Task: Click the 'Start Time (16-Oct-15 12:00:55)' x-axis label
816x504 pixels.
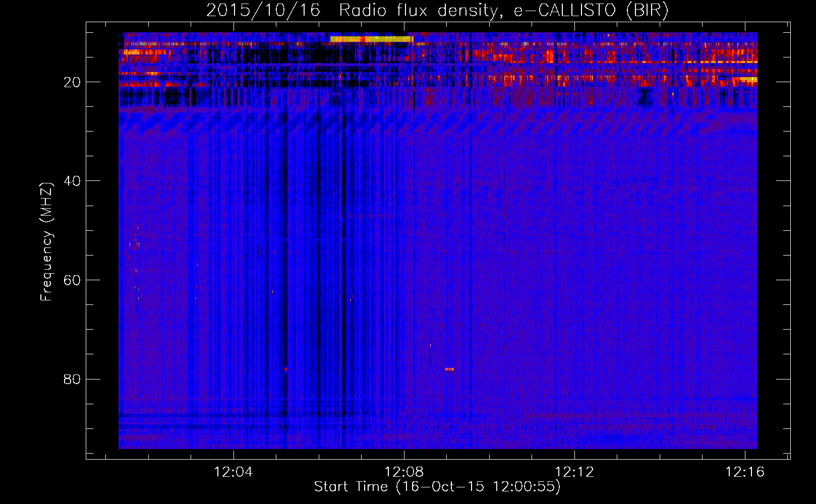Action: 437,487
